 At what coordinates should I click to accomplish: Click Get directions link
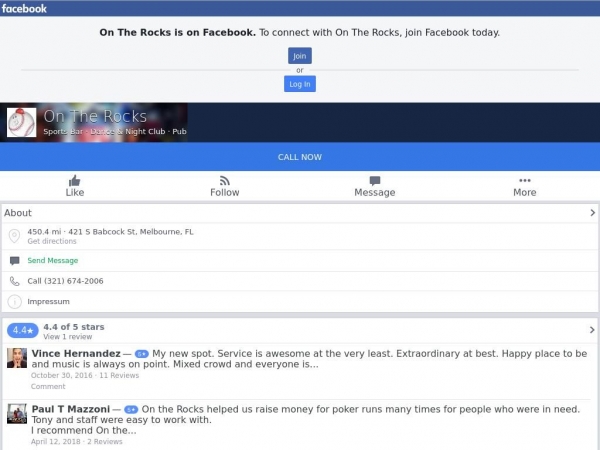click(52, 241)
